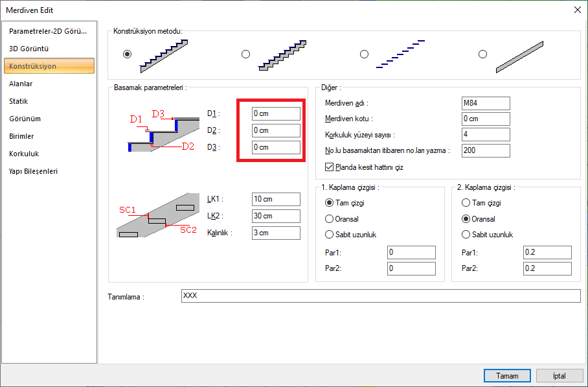
Task: Switch to the 3D Görüntü tab
Action: click(29, 49)
